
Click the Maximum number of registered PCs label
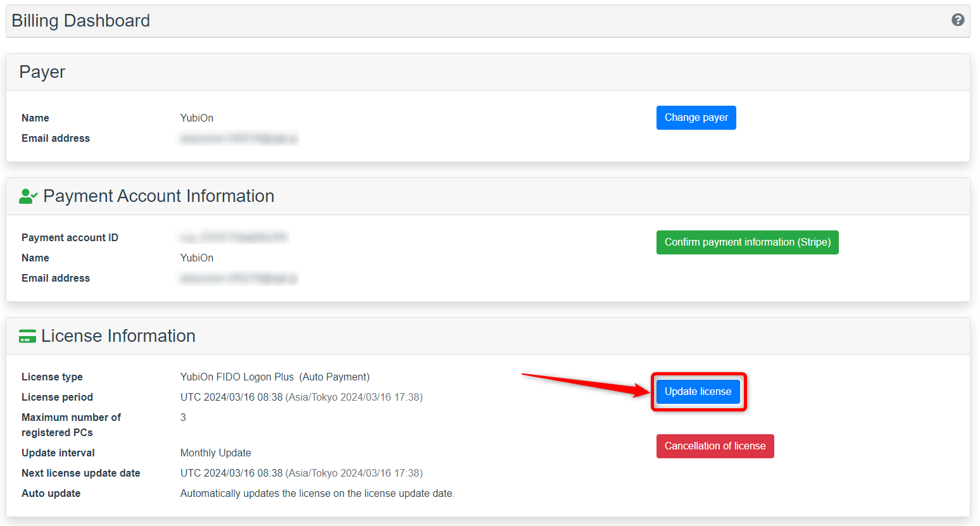[x=72, y=425]
